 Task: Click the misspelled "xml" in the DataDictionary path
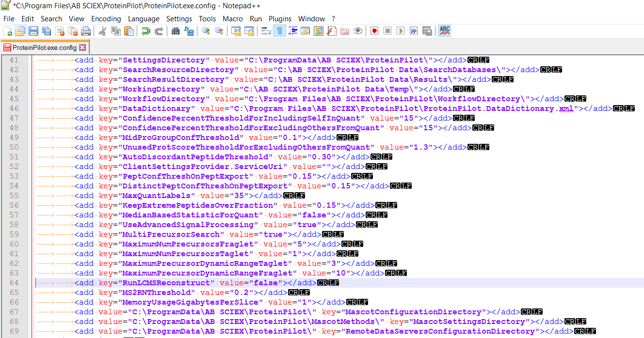coord(566,108)
